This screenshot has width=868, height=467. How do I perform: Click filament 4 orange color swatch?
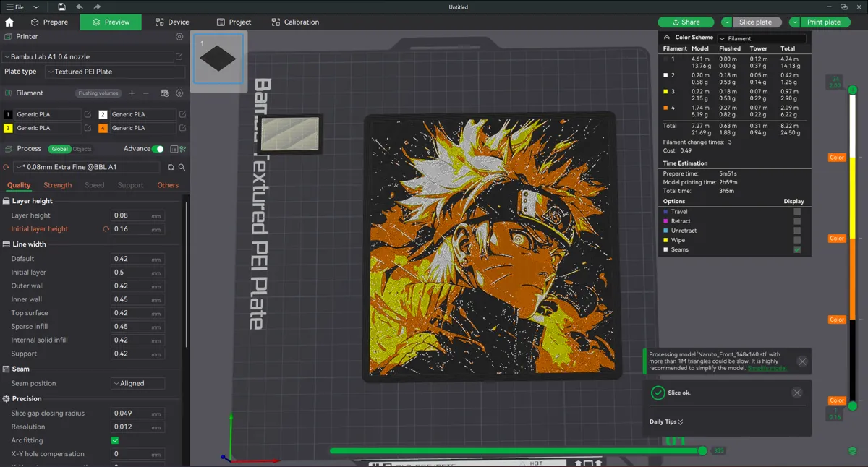pyautogui.click(x=103, y=128)
